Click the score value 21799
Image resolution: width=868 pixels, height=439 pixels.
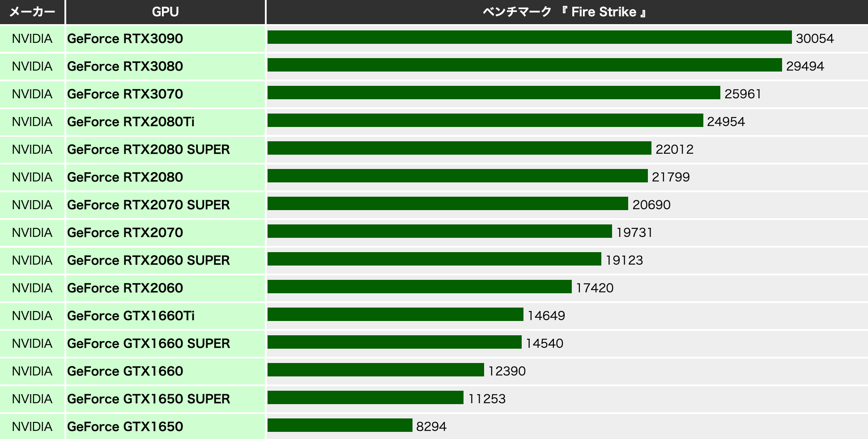(x=670, y=177)
